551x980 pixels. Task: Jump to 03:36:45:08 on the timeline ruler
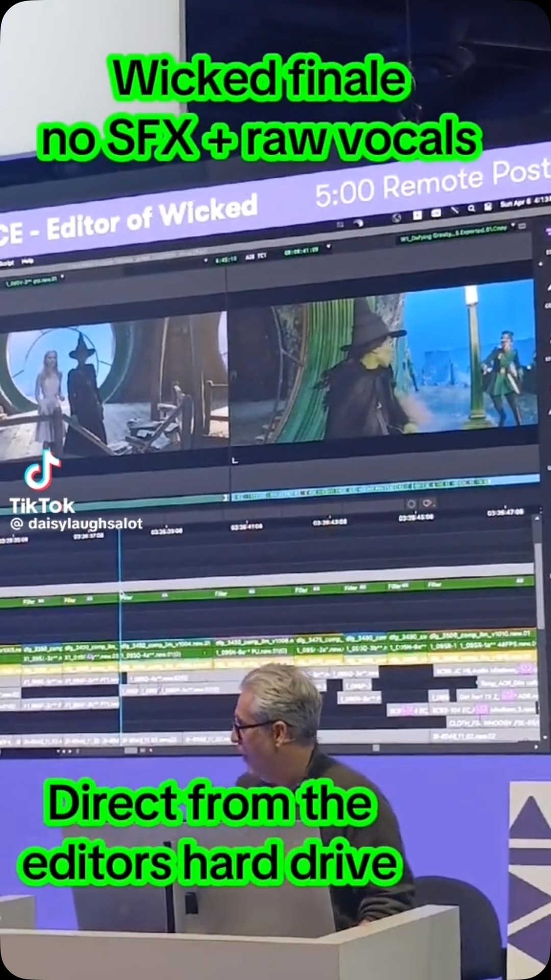coord(416,517)
